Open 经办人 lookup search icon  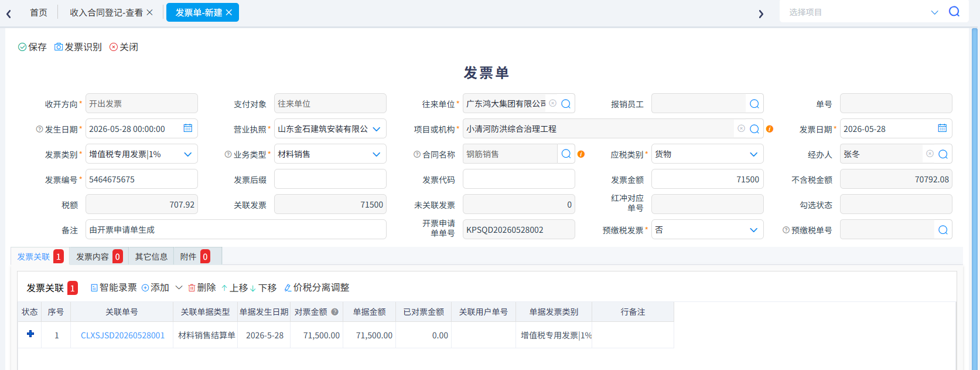(x=943, y=154)
